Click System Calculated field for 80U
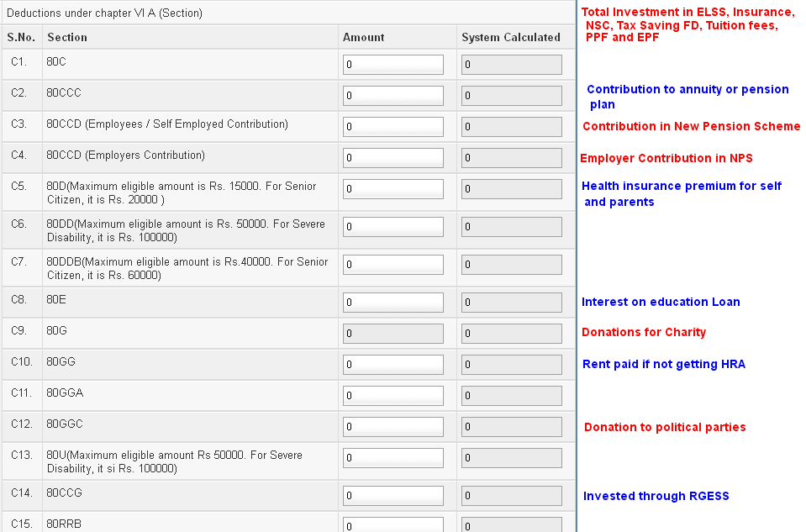Viewport: 806px width, 532px height. click(x=512, y=458)
